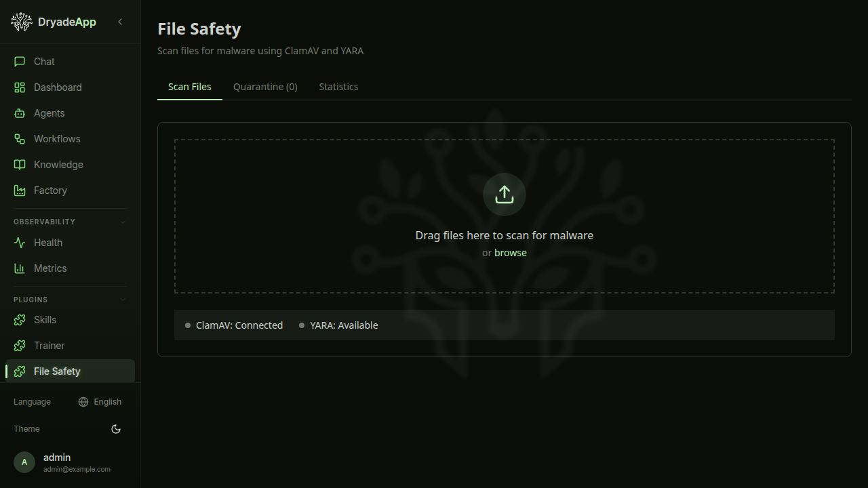Toggle dark theme with the moon icon
Viewport: 868px width, 488px height.
click(x=115, y=429)
